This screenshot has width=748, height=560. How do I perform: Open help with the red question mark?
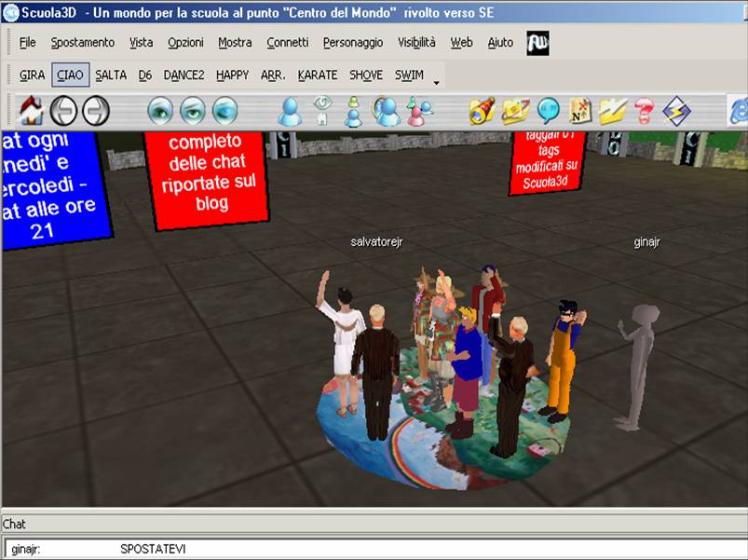click(x=644, y=111)
